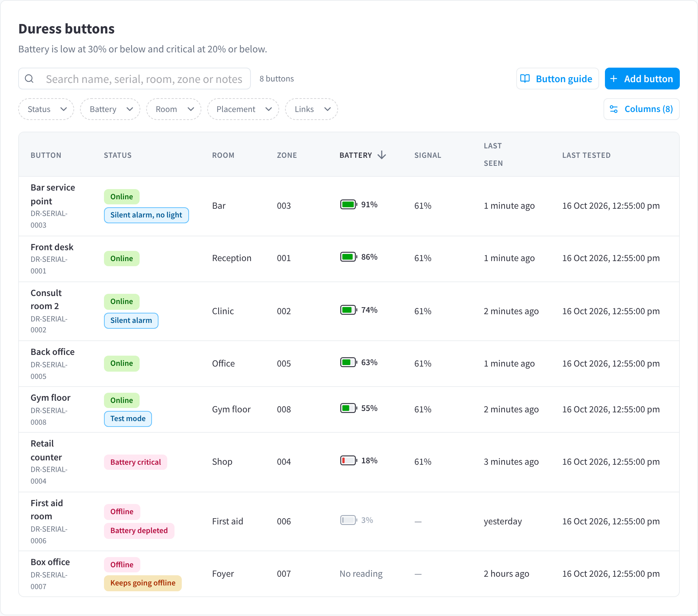
Task: Click the 55% battery icon
Action: point(349,408)
